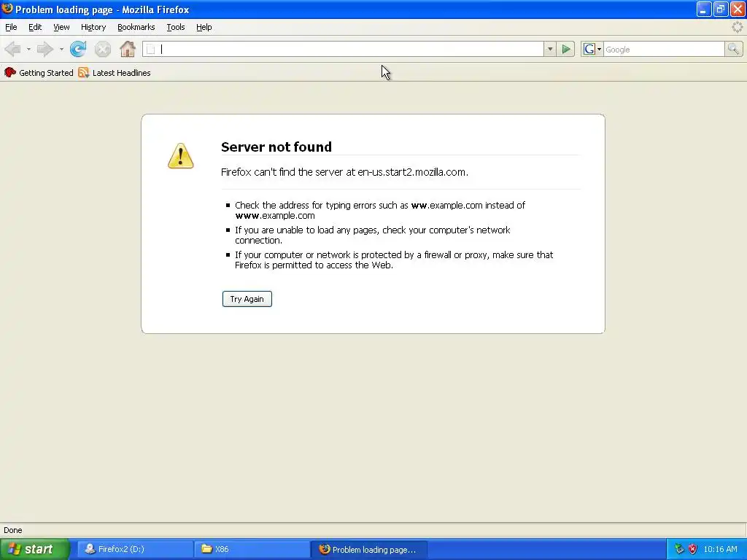Open the Tools menu

[x=175, y=27]
